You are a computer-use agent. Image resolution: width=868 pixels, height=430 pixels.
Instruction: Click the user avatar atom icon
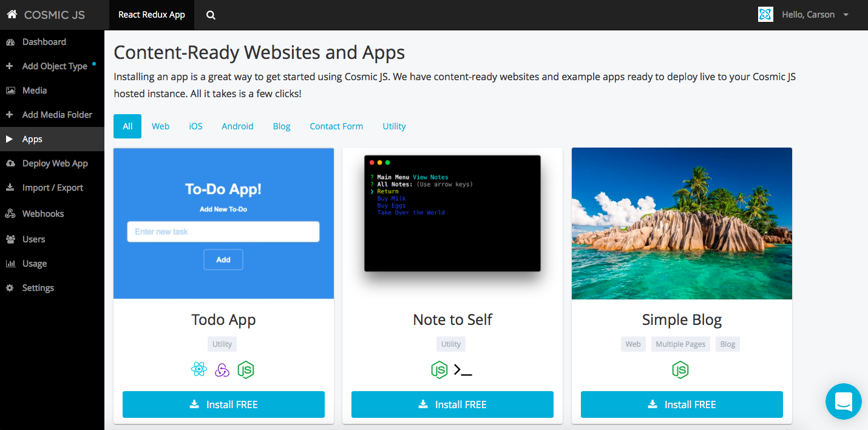[x=765, y=15]
